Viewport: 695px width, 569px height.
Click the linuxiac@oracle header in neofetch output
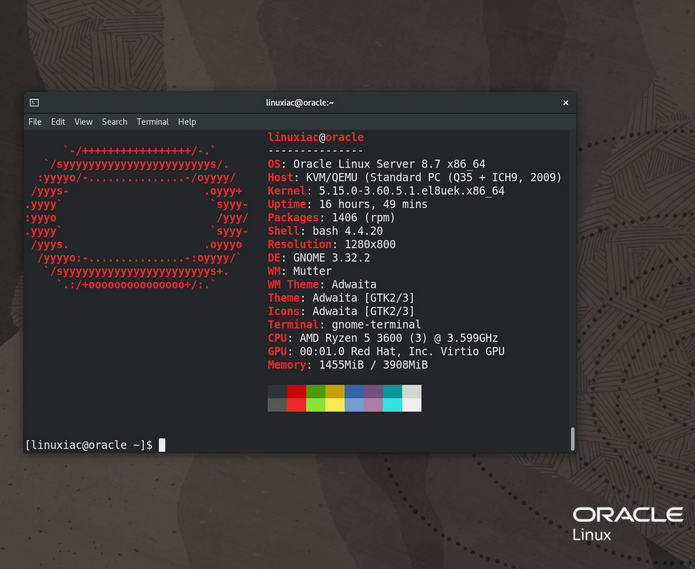(x=316, y=137)
